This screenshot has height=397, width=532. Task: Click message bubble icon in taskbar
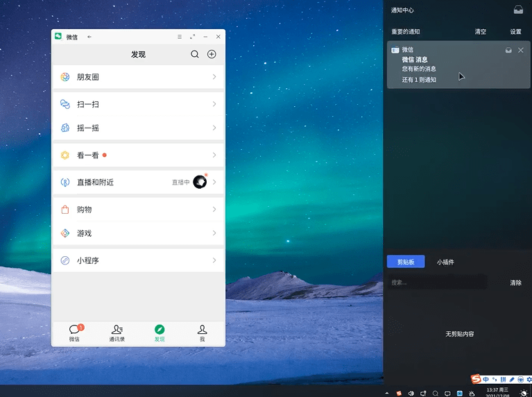[447, 394]
